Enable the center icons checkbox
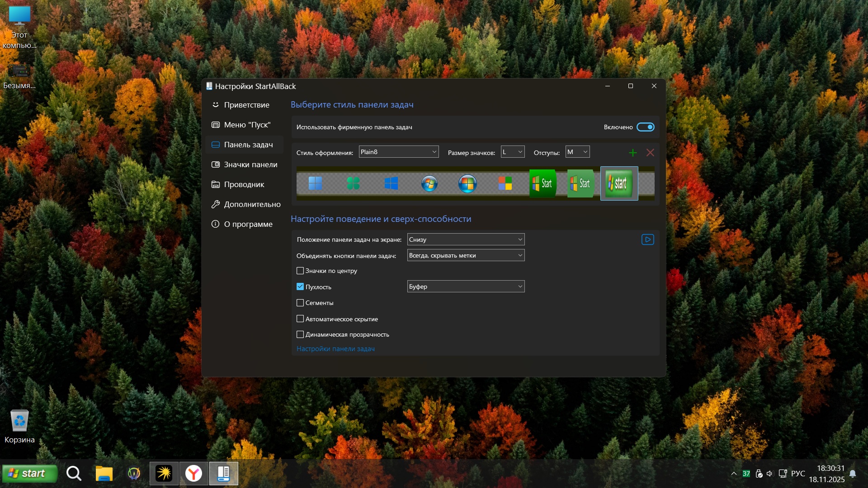This screenshot has height=488, width=868. (x=300, y=271)
